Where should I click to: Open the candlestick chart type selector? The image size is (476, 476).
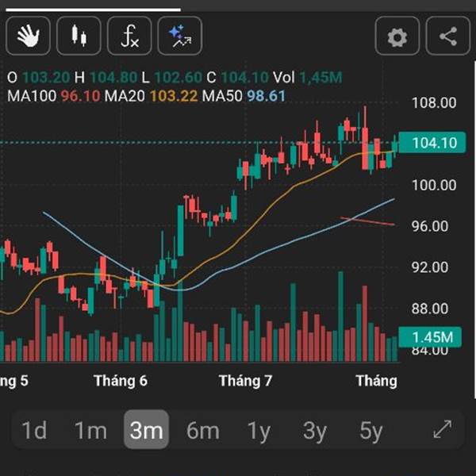click(x=79, y=36)
